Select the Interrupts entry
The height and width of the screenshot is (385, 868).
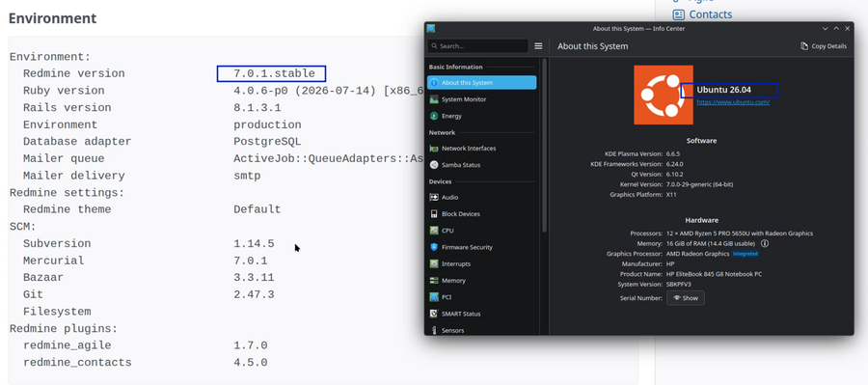pos(481,263)
